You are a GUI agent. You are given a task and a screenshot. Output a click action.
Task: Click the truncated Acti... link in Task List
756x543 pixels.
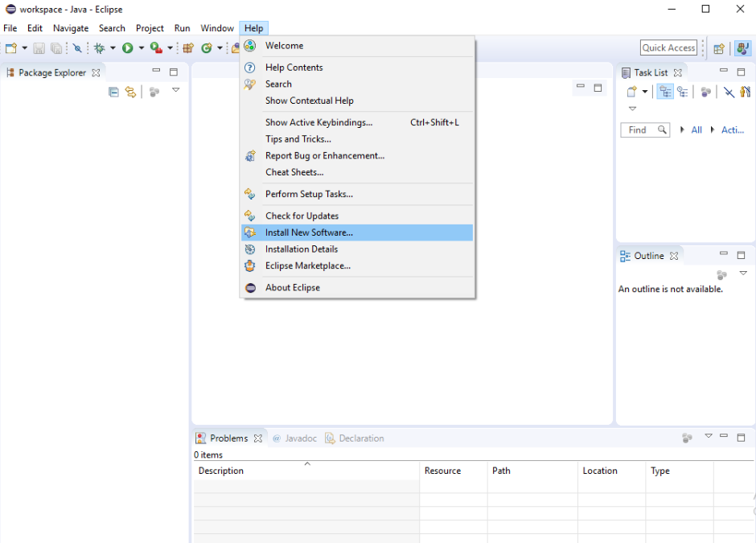(733, 130)
